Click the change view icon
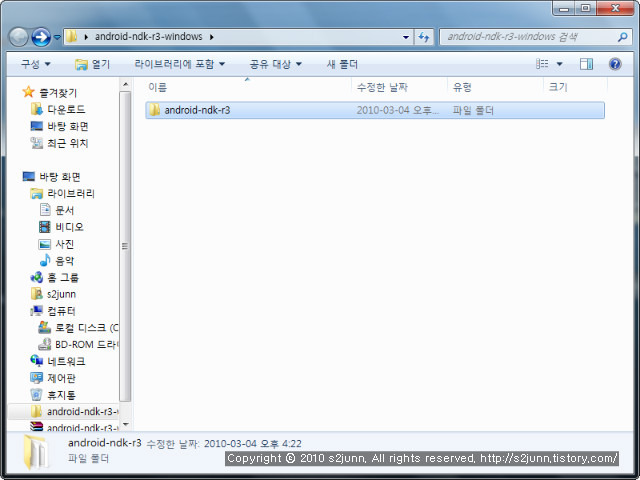 [x=542, y=64]
